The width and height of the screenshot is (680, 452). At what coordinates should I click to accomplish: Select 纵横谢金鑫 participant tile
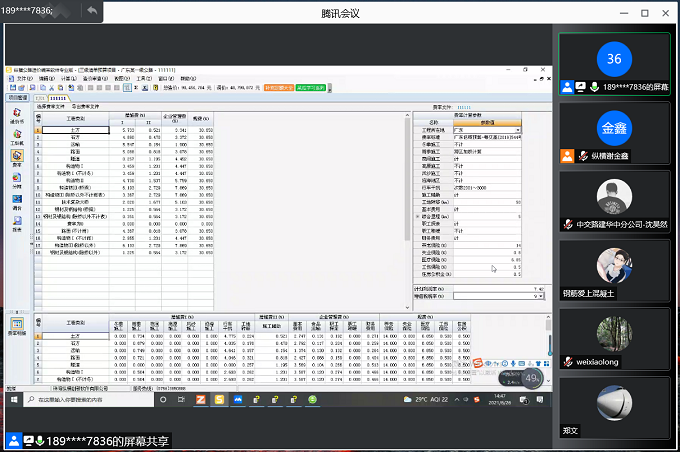pos(614,133)
